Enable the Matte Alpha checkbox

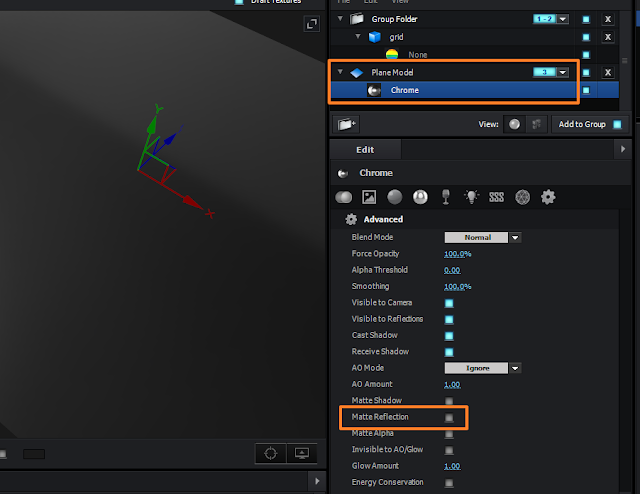tap(449, 434)
